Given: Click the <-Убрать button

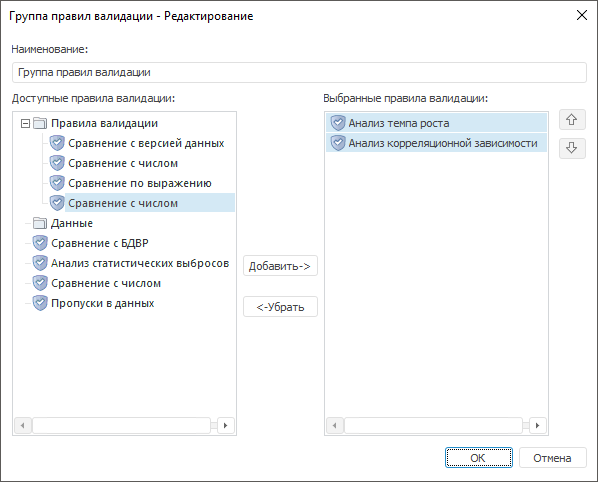Looking at the screenshot, I should (280, 307).
